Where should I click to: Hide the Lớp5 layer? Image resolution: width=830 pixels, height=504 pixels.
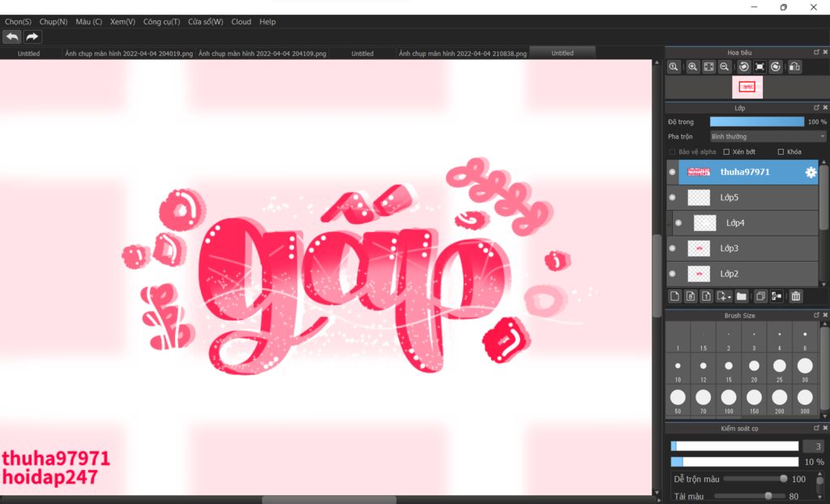tap(672, 198)
